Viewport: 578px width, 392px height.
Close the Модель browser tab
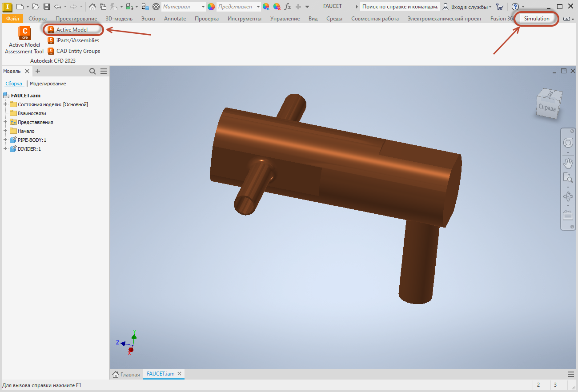[27, 71]
